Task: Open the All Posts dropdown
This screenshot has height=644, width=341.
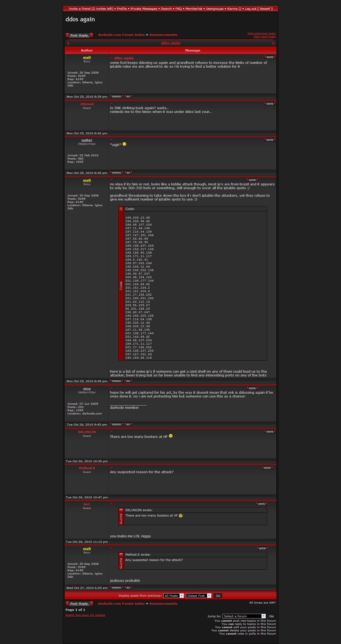Action: click(x=173, y=596)
